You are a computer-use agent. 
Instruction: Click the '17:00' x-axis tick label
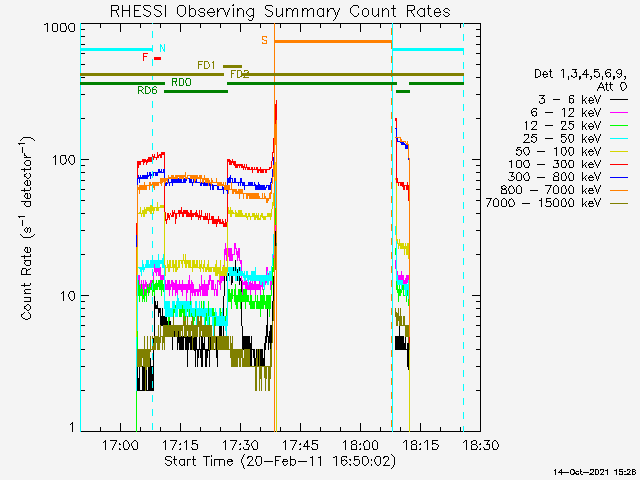pos(120,445)
